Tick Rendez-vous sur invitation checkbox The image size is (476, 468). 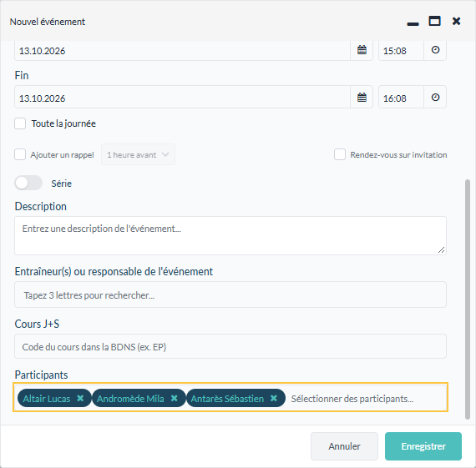point(340,154)
